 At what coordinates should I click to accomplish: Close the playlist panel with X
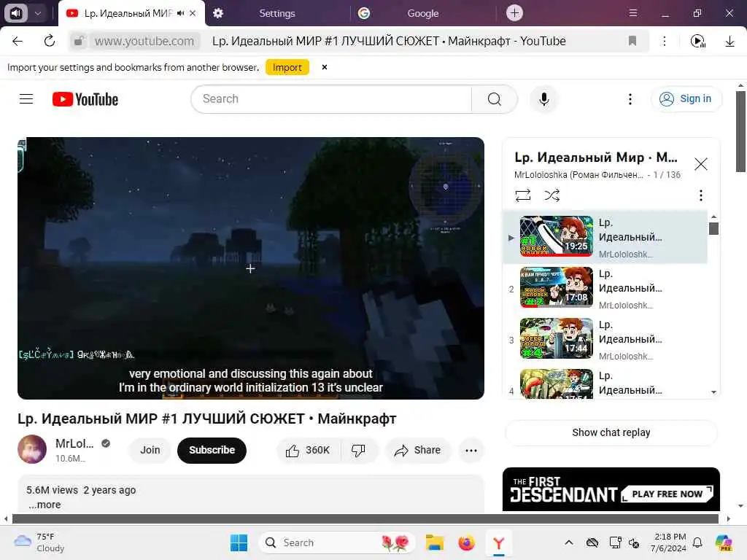[x=700, y=164]
